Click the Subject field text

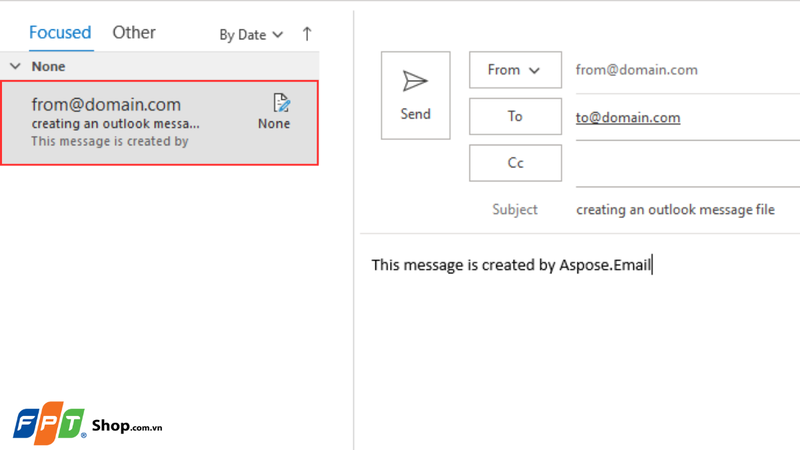[x=676, y=210]
